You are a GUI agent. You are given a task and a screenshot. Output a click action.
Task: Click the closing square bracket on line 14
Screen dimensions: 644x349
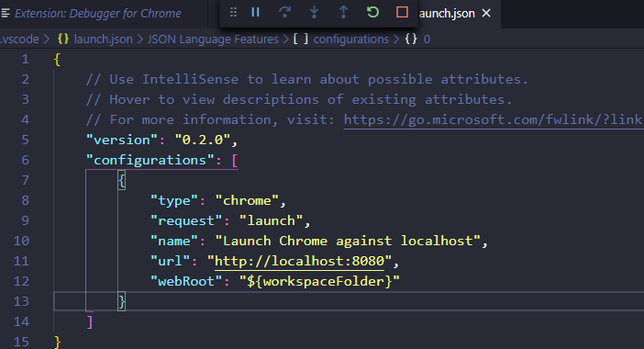(x=90, y=321)
